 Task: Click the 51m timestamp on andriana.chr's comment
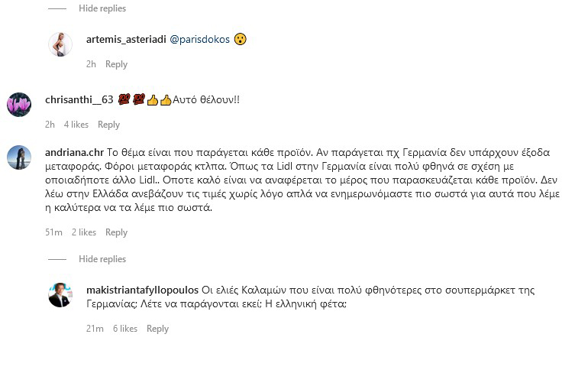(x=53, y=232)
